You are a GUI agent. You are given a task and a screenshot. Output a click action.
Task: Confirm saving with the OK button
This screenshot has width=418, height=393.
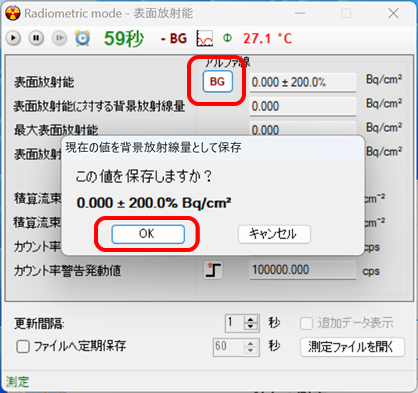click(148, 234)
